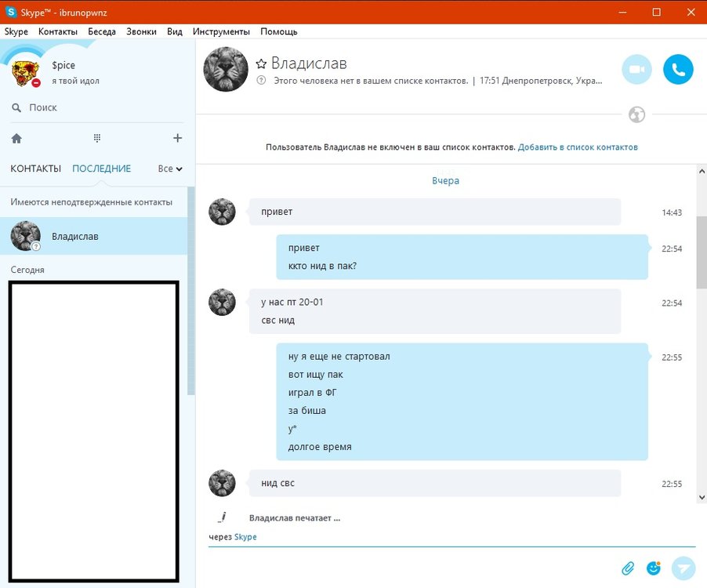This screenshot has width=707, height=588.
Task: Switch to the КОНТАКТЫ tab
Action: 35,169
